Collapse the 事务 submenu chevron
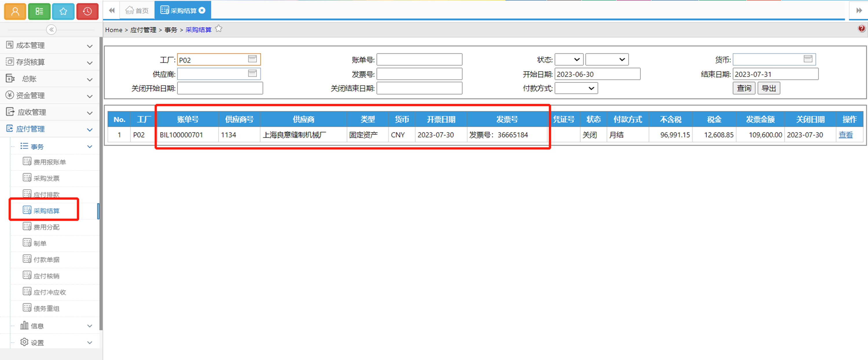This screenshot has width=868, height=360. 90,147
